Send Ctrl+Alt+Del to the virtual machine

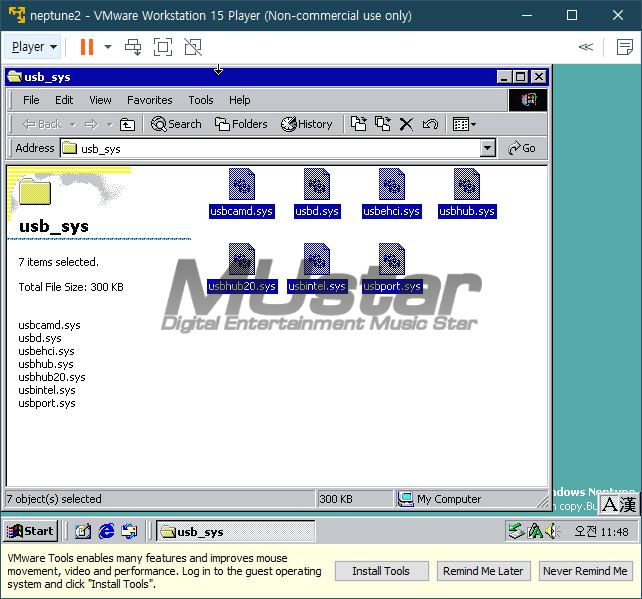coord(133,47)
